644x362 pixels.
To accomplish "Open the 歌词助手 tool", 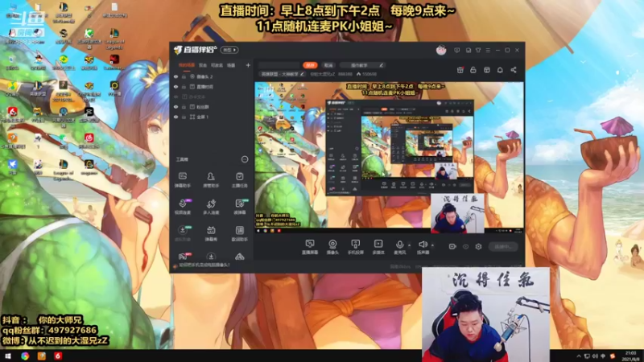I will pos(239,233).
